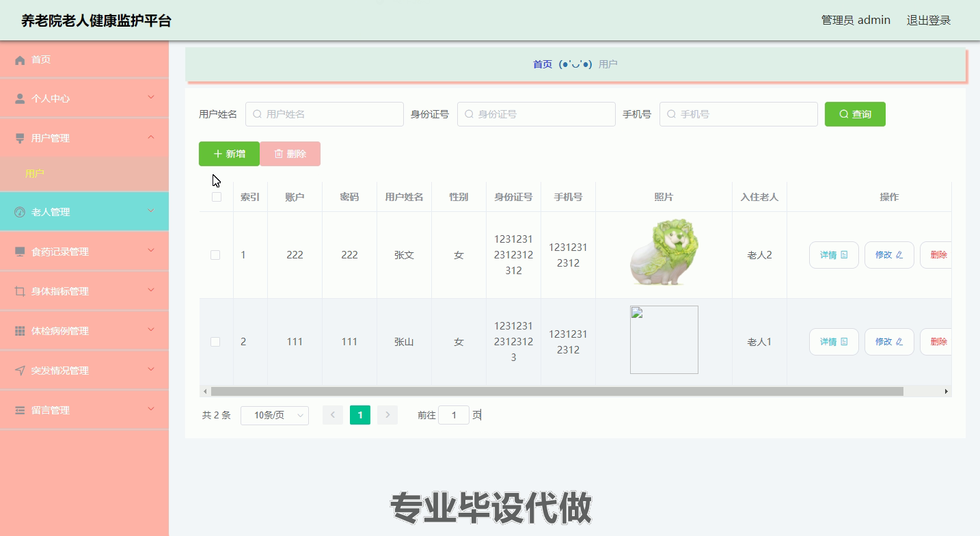Click the 老人2 cell

759,255
